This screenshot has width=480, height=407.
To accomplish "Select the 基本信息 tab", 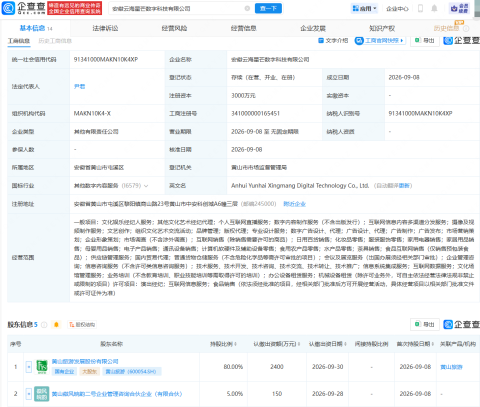I will (36, 28).
